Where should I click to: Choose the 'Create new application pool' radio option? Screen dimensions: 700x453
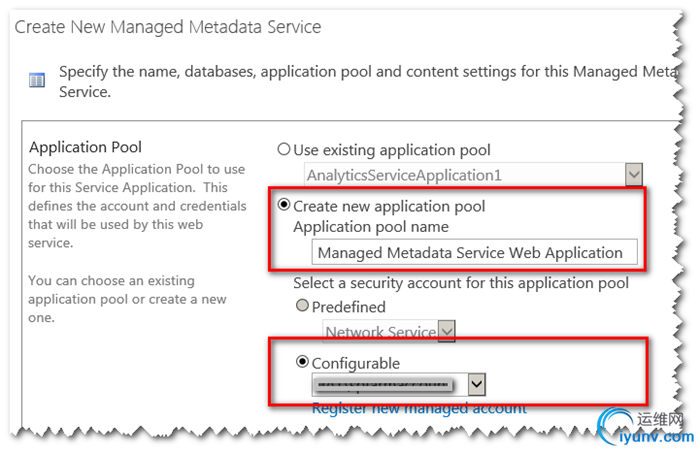pos(284,206)
